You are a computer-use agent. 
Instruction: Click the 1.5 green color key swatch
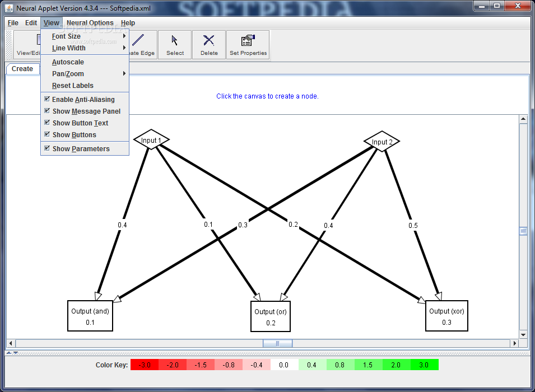(369, 365)
